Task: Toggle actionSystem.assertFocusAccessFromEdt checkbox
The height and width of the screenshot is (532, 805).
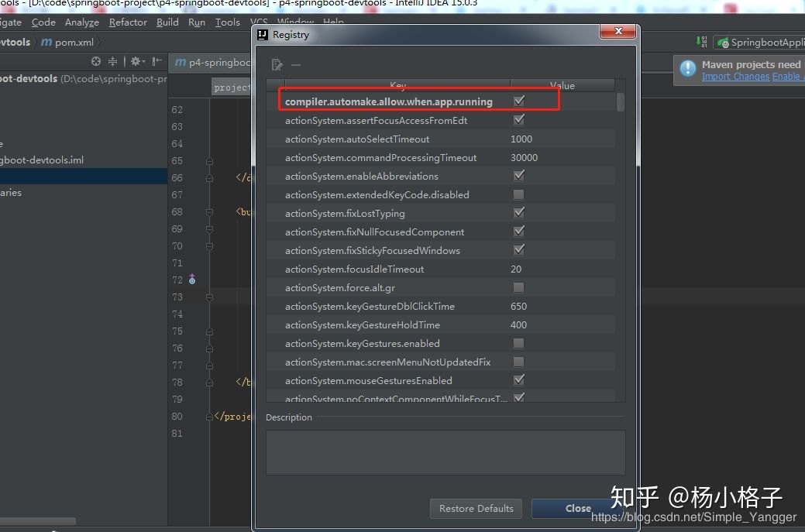Action: 519,120
